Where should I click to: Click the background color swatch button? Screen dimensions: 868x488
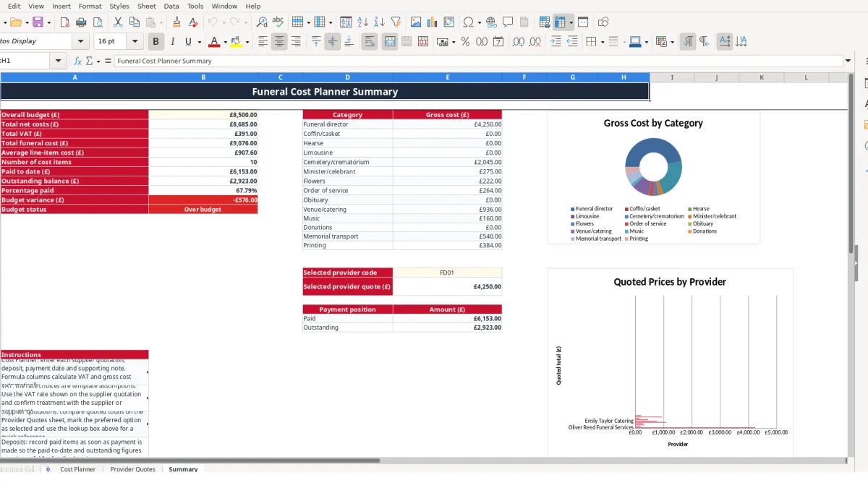point(634,42)
